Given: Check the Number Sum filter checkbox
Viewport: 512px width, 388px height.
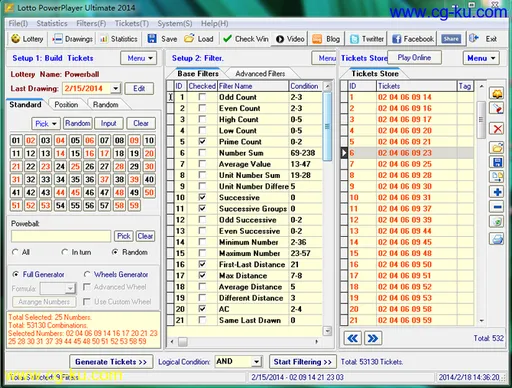Looking at the screenshot, I should click(202, 153).
